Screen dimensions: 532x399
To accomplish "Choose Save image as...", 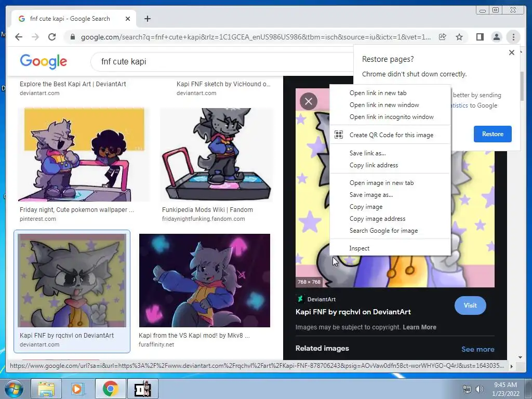I will tap(390, 195).
